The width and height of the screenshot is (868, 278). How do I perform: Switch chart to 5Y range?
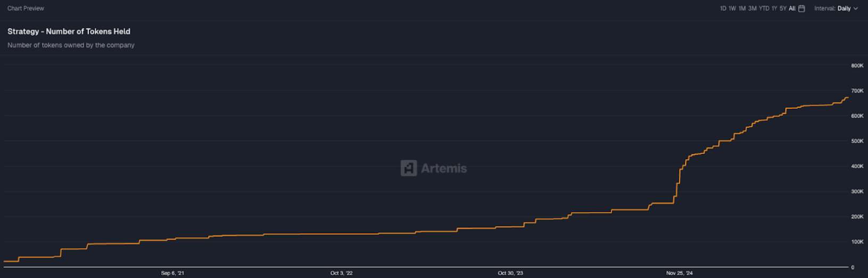click(783, 9)
